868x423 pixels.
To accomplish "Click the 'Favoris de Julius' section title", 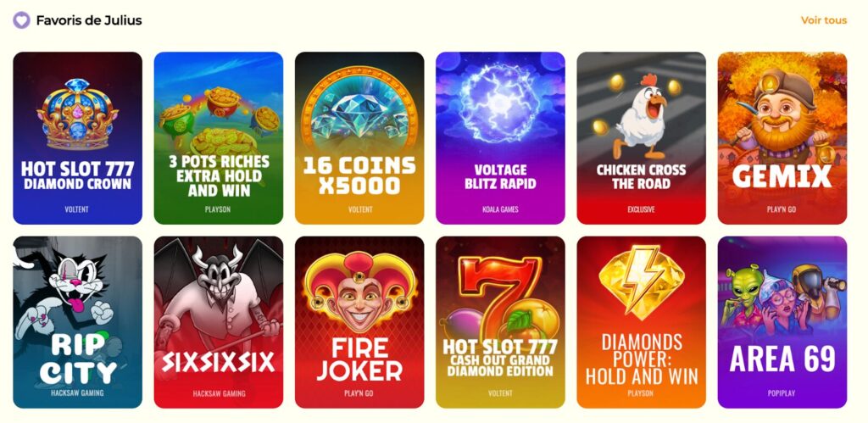I will click(x=89, y=20).
